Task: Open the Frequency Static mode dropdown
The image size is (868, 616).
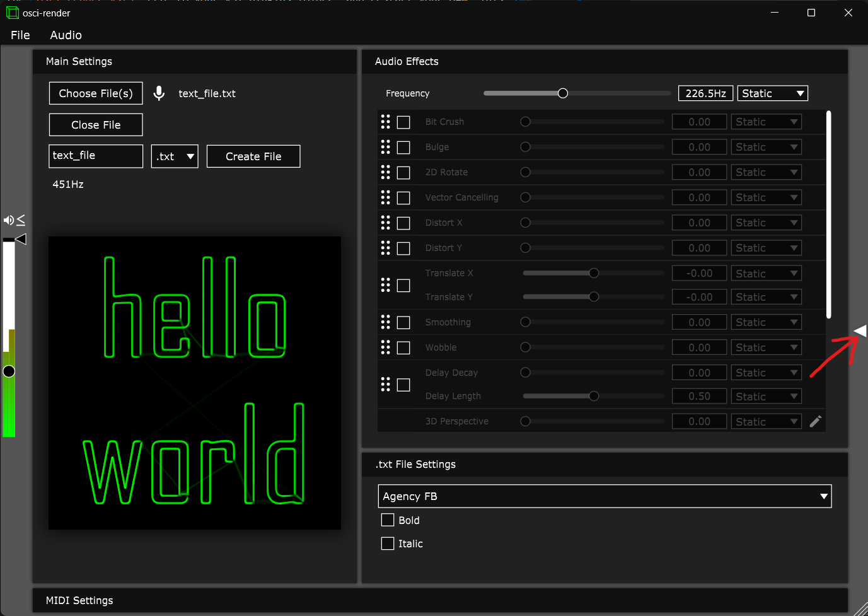Action: pos(772,93)
